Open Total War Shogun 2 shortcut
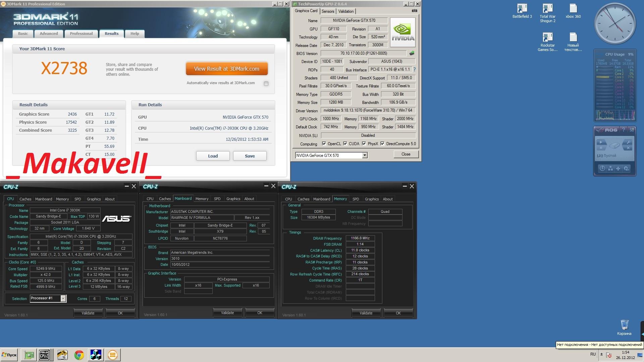644x362 pixels. (547, 13)
